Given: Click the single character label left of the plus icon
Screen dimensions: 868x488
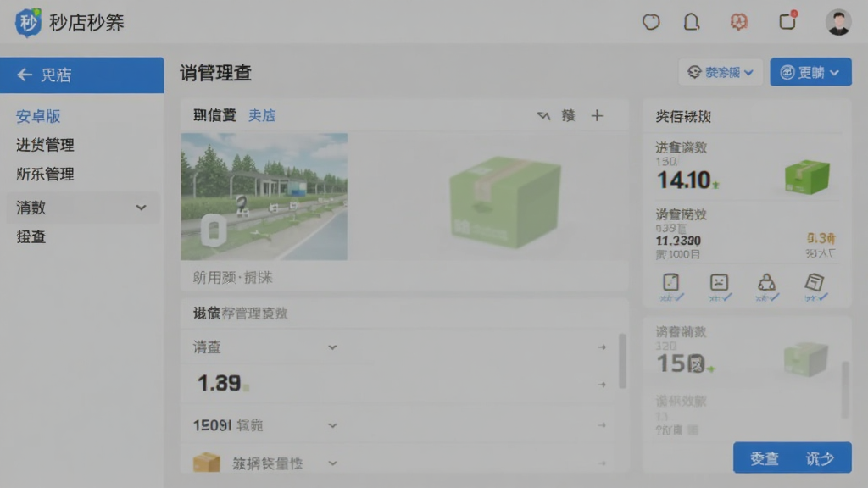Looking at the screenshot, I should [x=568, y=115].
